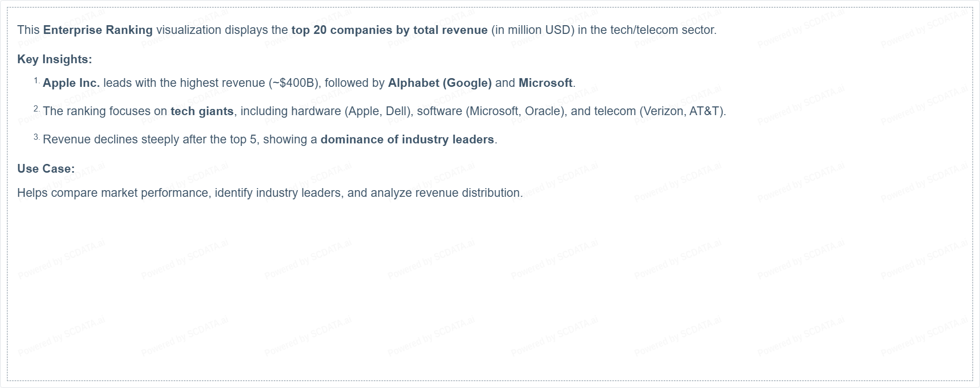Click the "Use Case:" heading
980x388 pixels.
click(x=46, y=169)
